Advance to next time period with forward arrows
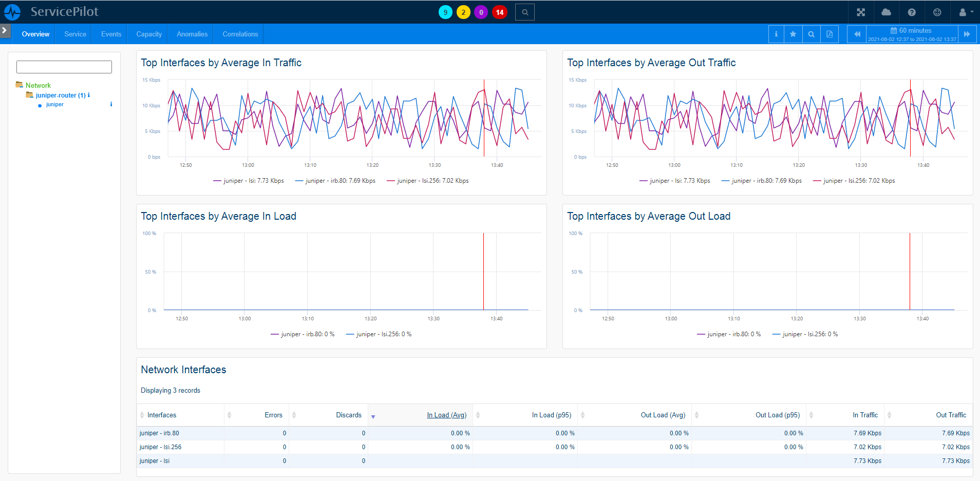This screenshot has width=980, height=481. (x=967, y=34)
